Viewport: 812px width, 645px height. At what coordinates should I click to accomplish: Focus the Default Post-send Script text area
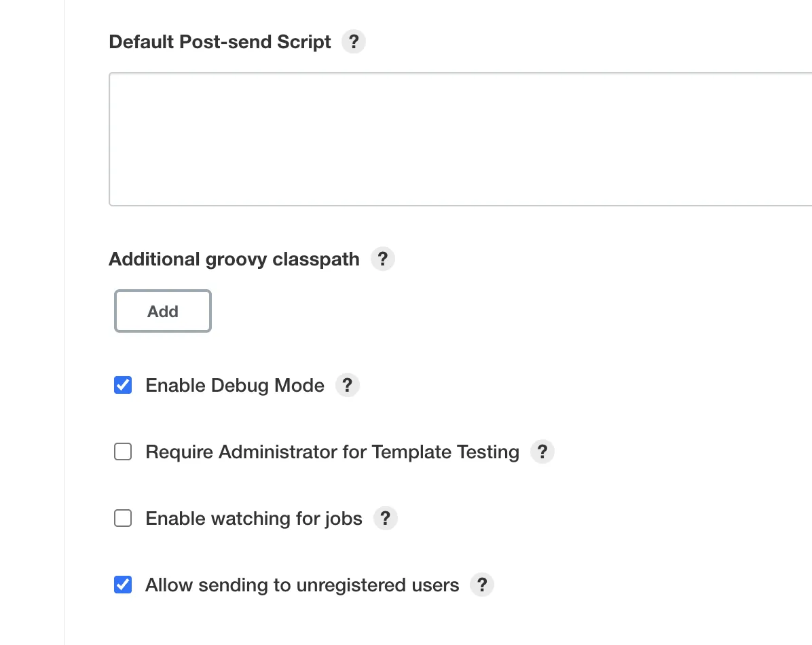pos(460,139)
